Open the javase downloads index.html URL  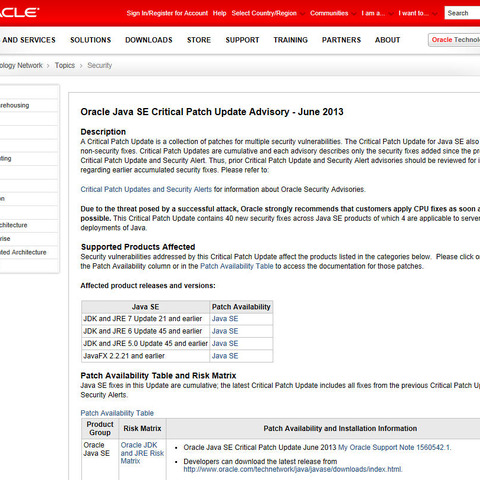click(x=293, y=469)
